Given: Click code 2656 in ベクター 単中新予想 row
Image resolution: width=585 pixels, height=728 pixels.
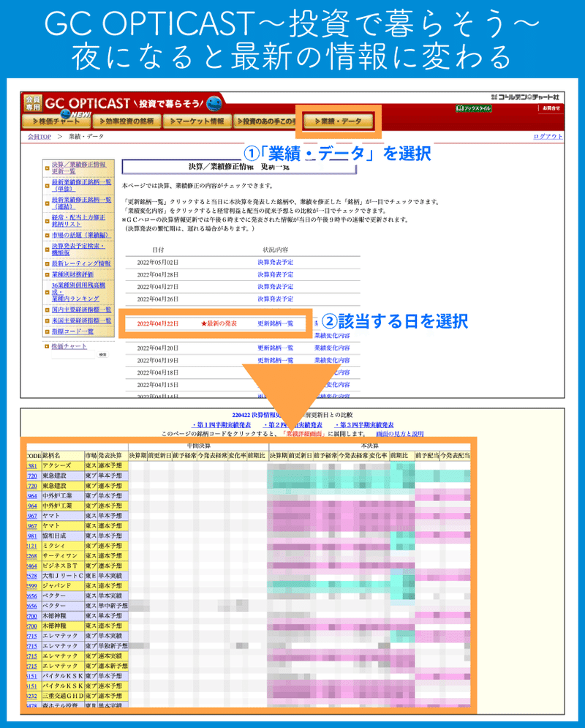Looking at the screenshot, I should pos(32,606).
